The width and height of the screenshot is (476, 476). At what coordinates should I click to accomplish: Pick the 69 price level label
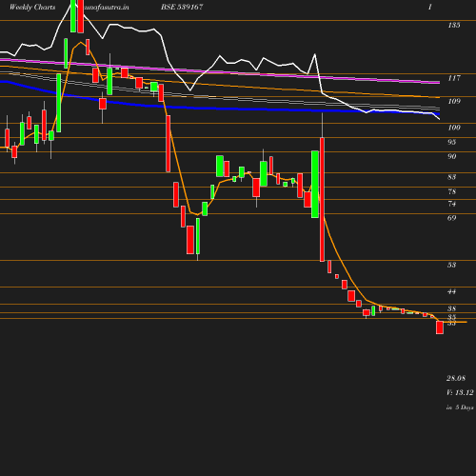point(452,218)
